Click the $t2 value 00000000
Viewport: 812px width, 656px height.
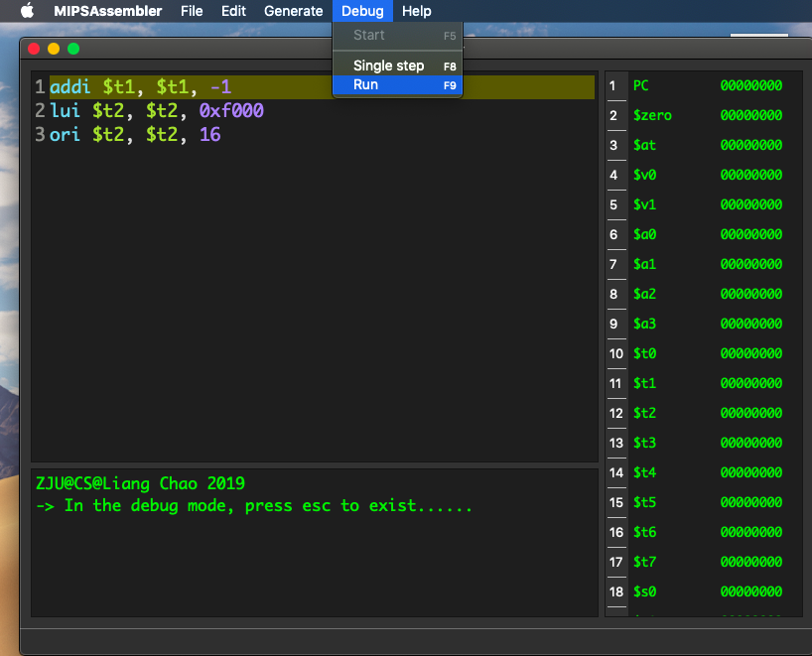pyautogui.click(x=751, y=413)
